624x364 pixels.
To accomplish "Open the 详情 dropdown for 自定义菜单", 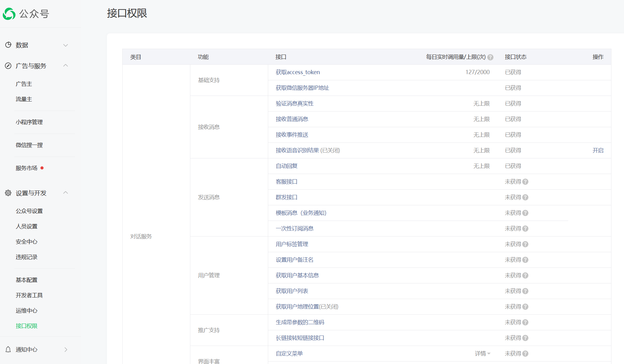I will (x=482, y=354).
